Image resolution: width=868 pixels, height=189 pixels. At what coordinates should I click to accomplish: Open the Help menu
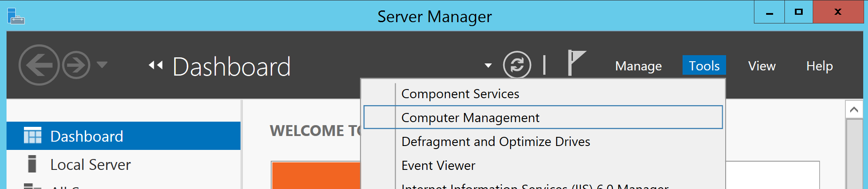pos(819,66)
